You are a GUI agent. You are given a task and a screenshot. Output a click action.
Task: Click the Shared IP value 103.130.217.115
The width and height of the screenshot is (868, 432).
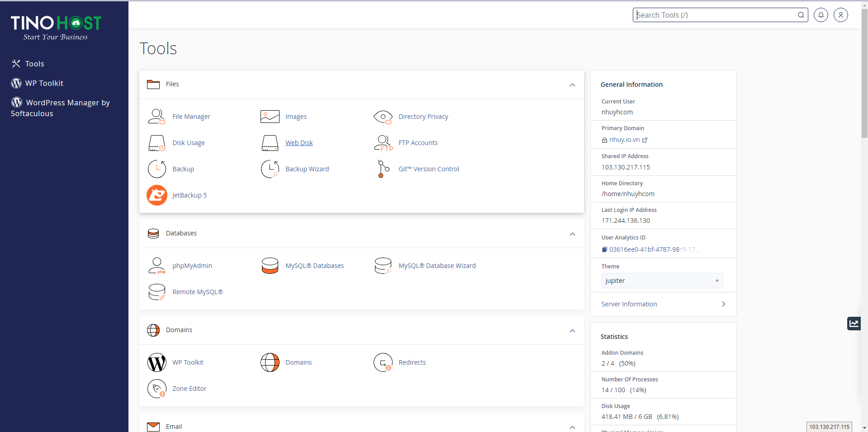click(626, 167)
